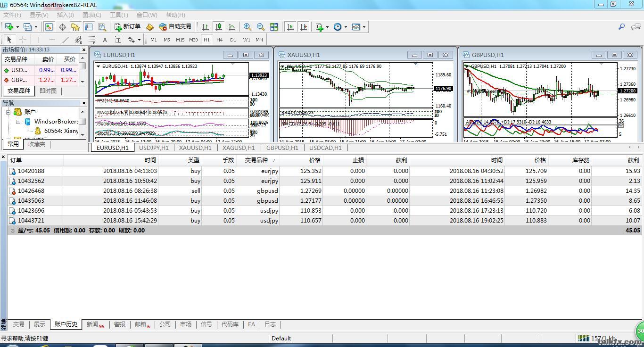
Task: Open the 插入(I) menu
Action: (x=66, y=15)
